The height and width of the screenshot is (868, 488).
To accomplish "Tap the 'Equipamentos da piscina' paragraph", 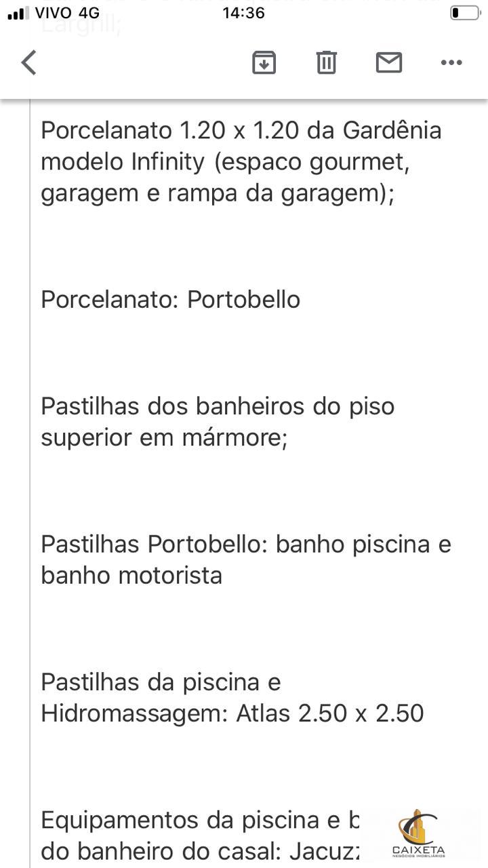I will (201, 835).
